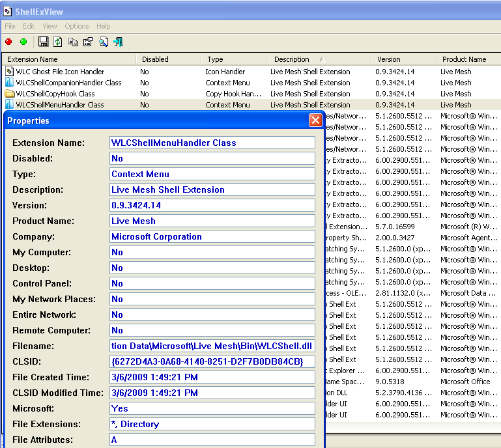Click the My Network Places value field

click(212, 299)
